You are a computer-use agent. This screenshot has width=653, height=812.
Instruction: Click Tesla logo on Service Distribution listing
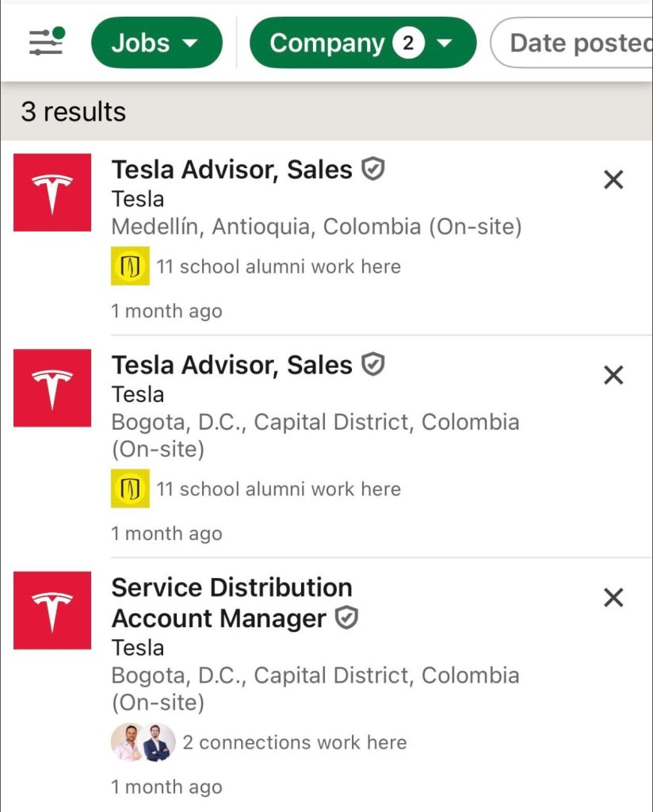click(52, 610)
